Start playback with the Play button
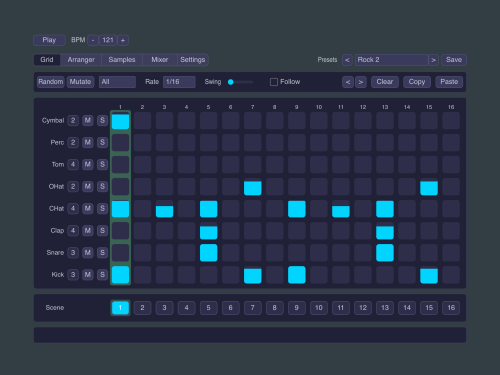This screenshot has height=375, width=500. (49, 40)
